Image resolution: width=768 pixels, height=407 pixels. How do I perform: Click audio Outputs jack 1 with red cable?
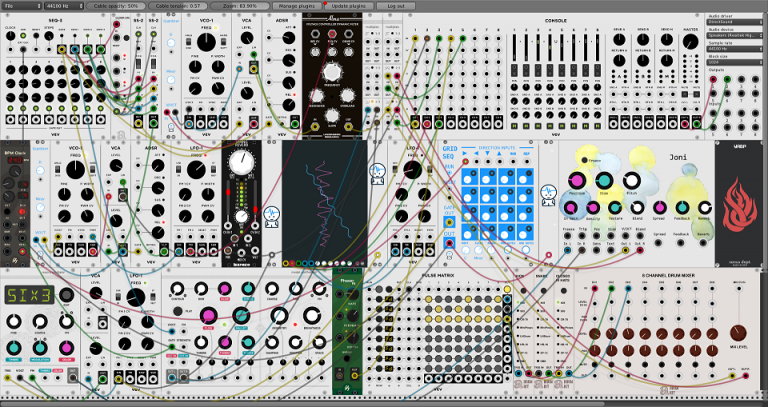point(713,79)
